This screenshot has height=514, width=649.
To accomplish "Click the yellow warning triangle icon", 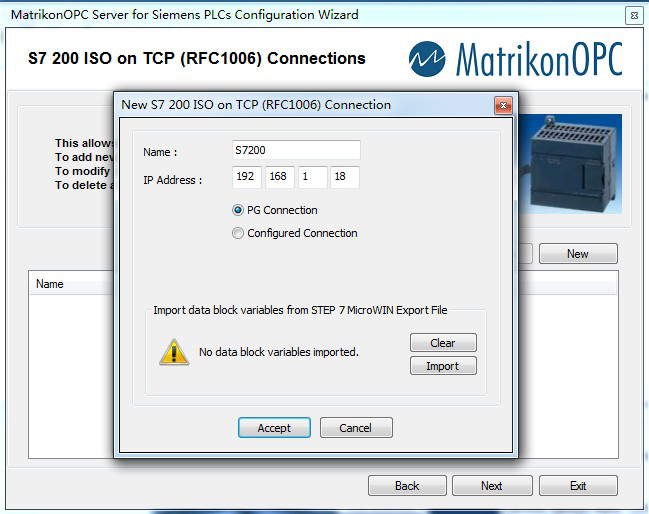I will click(x=174, y=352).
